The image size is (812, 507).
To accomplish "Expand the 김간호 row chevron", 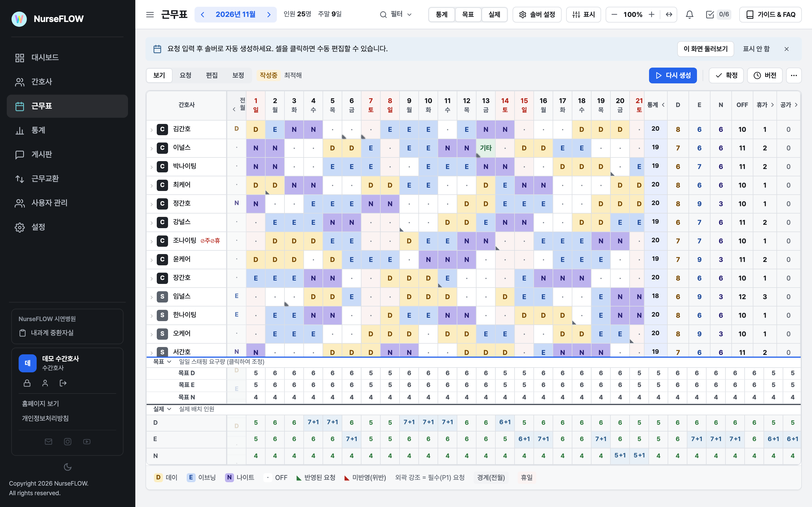I will point(151,130).
